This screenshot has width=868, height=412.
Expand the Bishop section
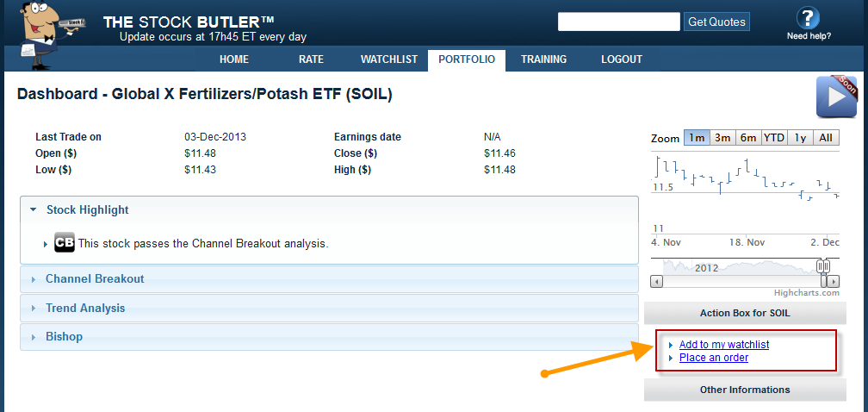[x=329, y=337]
